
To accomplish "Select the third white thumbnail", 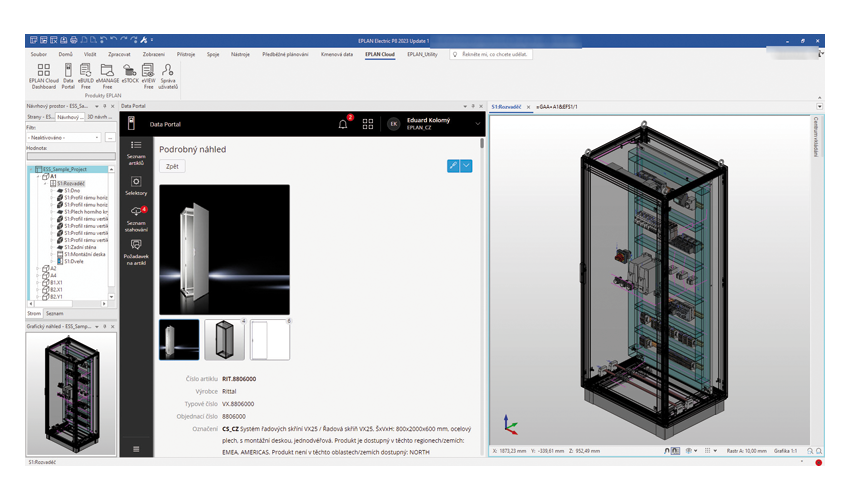I will pyautogui.click(x=270, y=339).
